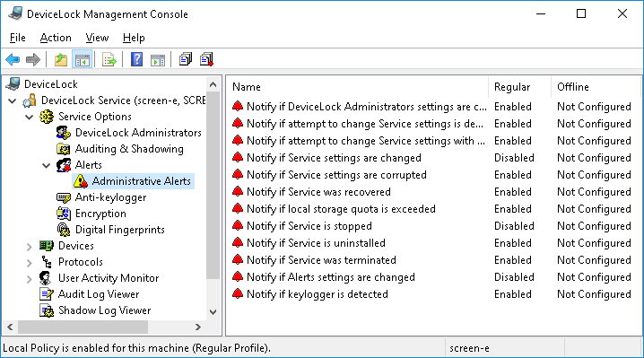
Task: Click the tree pane horizontal scrollbar thumb
Action: pos(83,327)
